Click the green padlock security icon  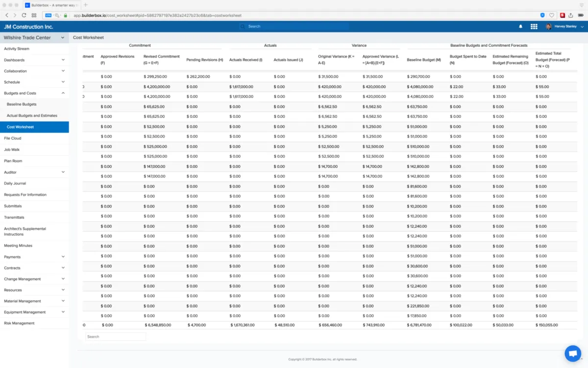[65, 15]
